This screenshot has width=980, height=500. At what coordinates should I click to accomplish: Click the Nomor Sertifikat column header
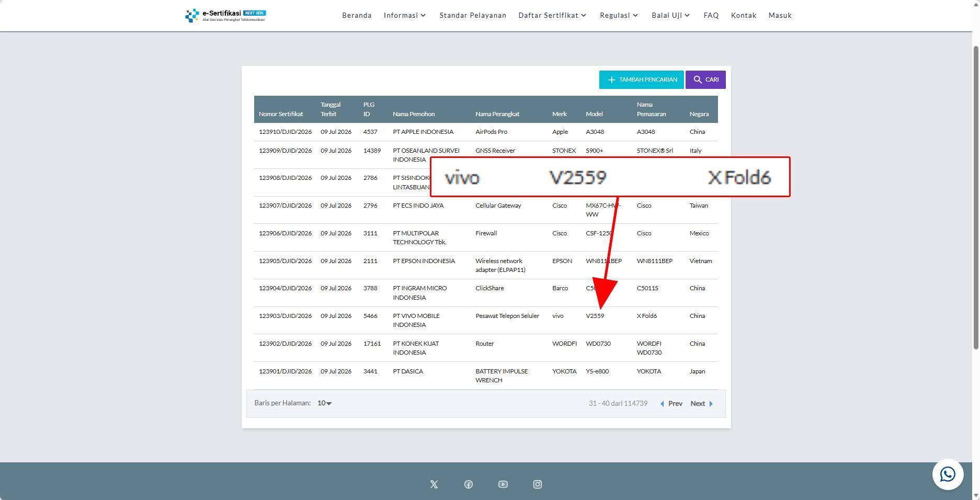tap(281, 114)
